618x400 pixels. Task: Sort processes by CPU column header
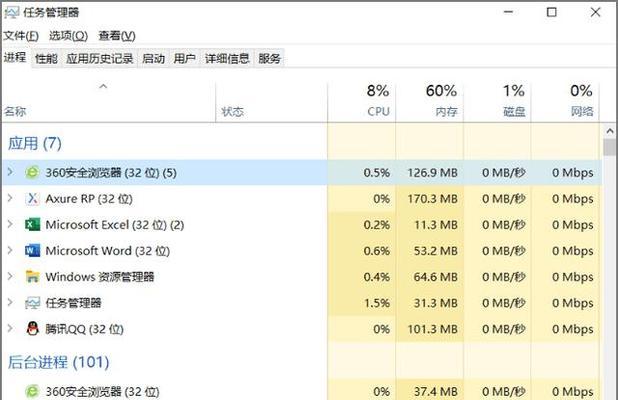click(377, 101)
